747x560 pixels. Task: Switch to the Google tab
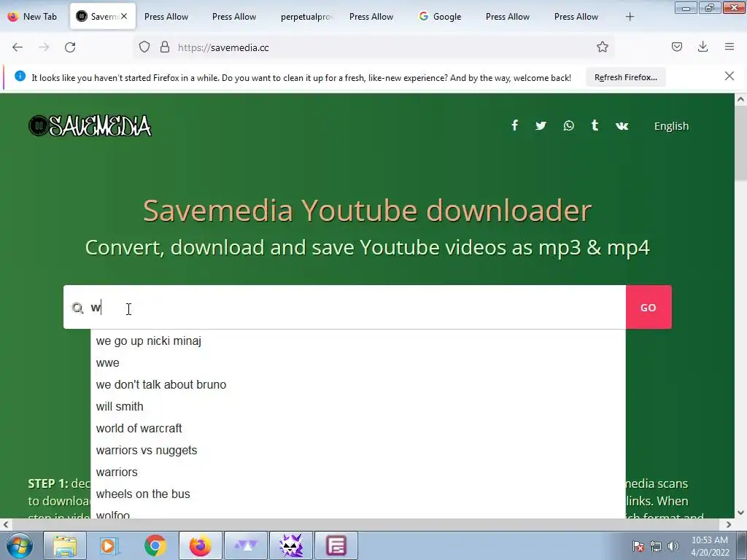point(440,17)
